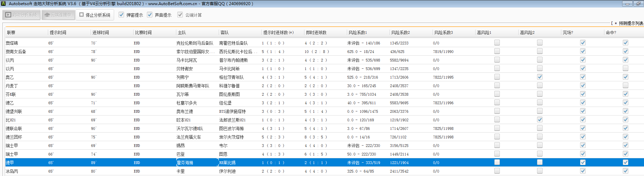
Task: Check 命中? for the 丹麦丁 match row
Action: point(626,85)
